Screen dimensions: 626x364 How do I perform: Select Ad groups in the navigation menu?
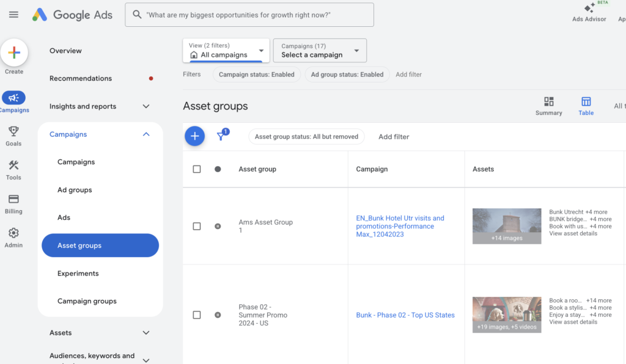[74, 189]
